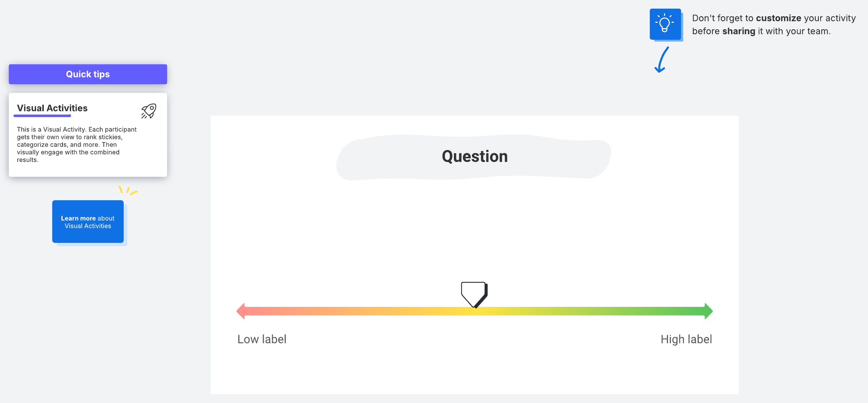Click the blue curved arrow below the lightbulb
The width and height of the screenshot is (868, 403).
[662, 60]
